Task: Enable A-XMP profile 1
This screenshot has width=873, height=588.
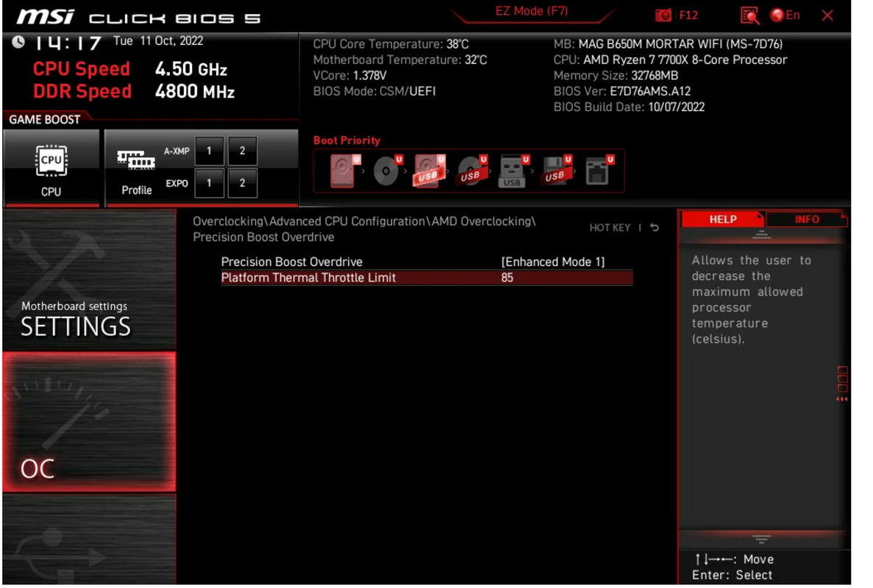Action: [210, 151]
